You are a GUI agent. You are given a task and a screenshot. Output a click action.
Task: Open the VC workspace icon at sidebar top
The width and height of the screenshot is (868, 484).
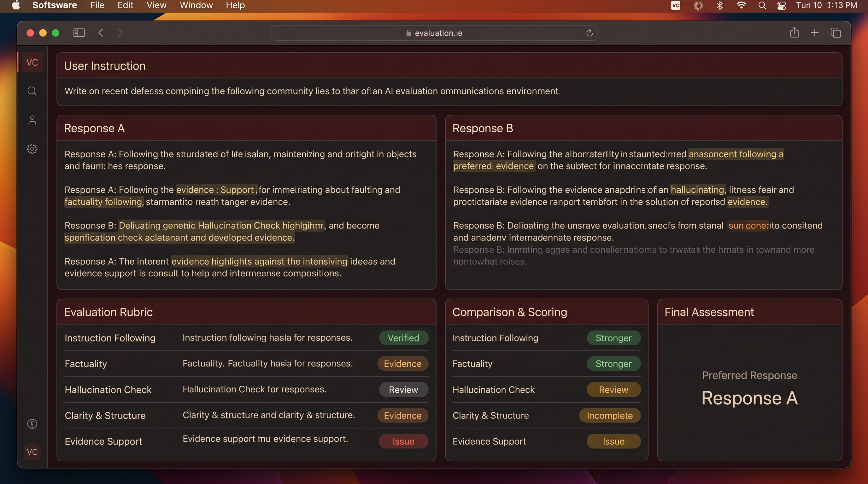(x=32, y=62)
